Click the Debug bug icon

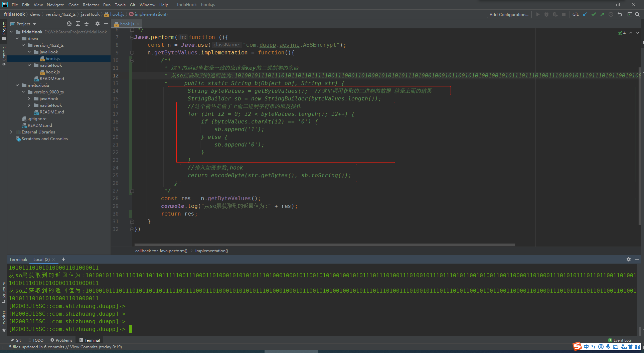point(546,14)
